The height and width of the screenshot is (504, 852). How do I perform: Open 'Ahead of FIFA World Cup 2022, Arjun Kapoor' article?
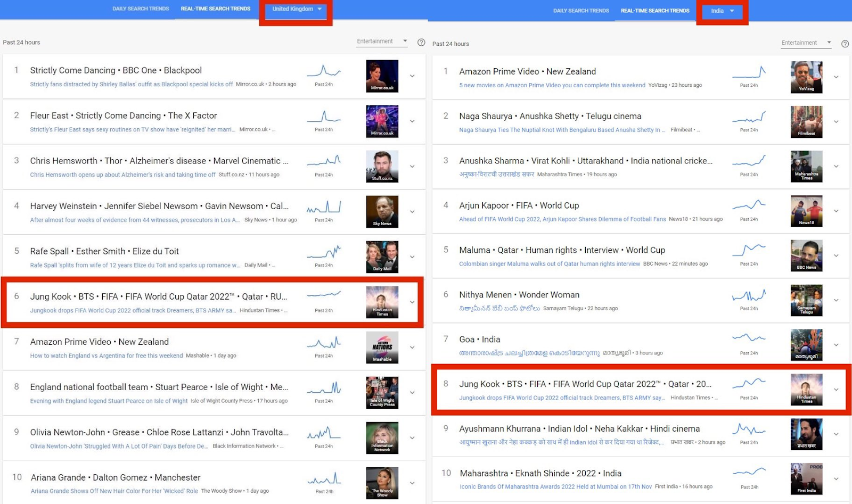[563, 219]
